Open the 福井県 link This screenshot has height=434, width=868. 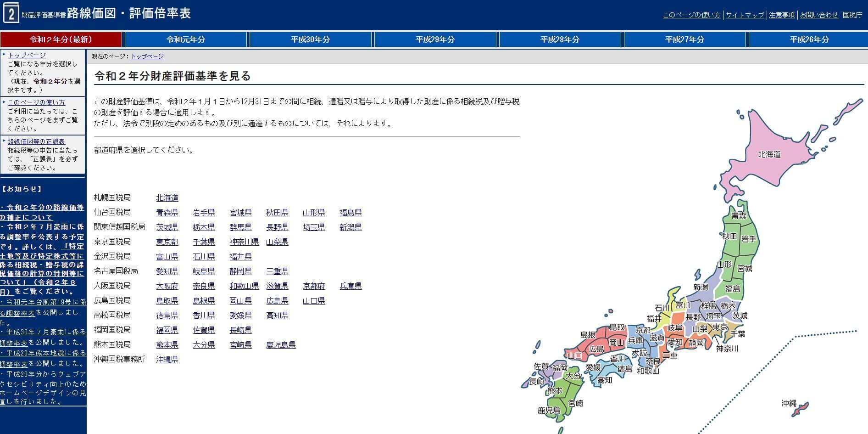[x=240, y=257]
